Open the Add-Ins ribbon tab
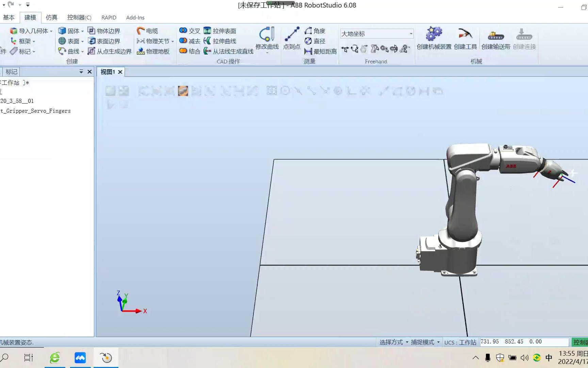Screen dimensions: 588x368 pyautogui.click(x=135, y=17)
